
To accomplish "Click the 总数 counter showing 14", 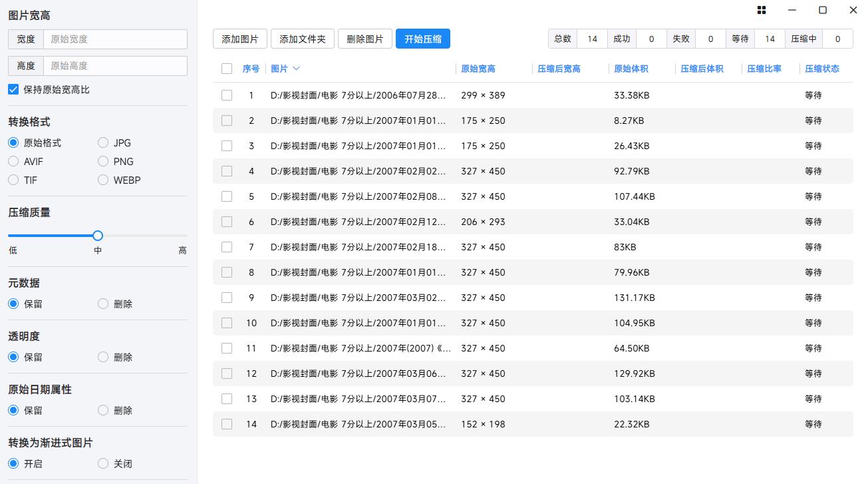I will tap(592, 39).
